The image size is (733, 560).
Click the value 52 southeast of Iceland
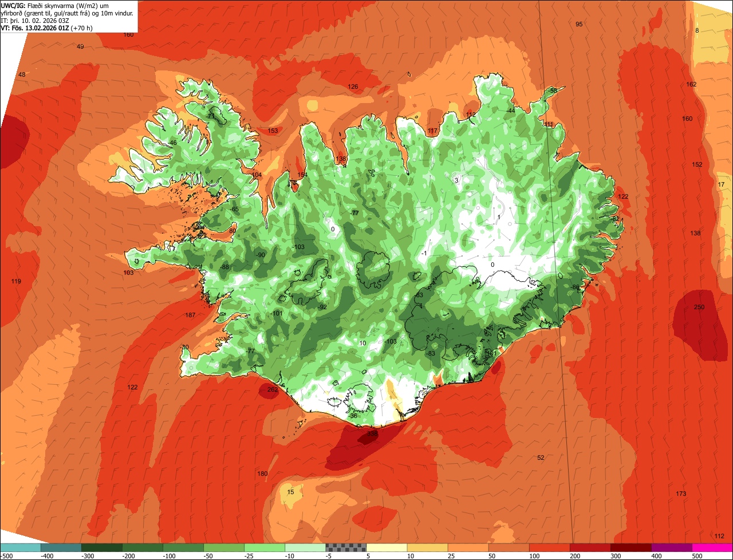(541, 458)
